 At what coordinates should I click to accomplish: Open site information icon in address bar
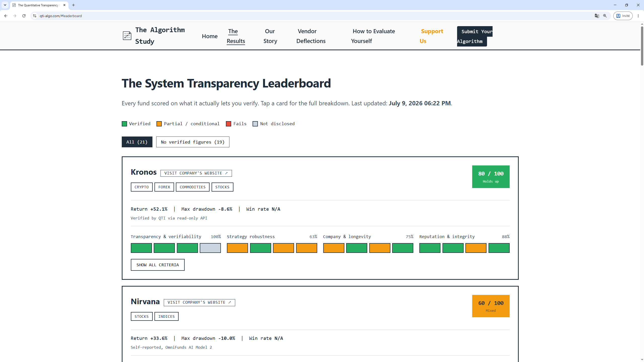click(35, 16)
